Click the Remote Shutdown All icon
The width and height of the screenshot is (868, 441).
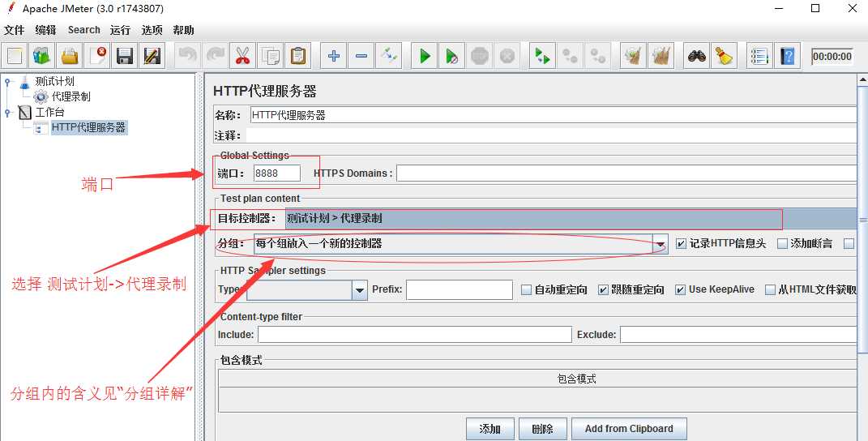[598, 56]
